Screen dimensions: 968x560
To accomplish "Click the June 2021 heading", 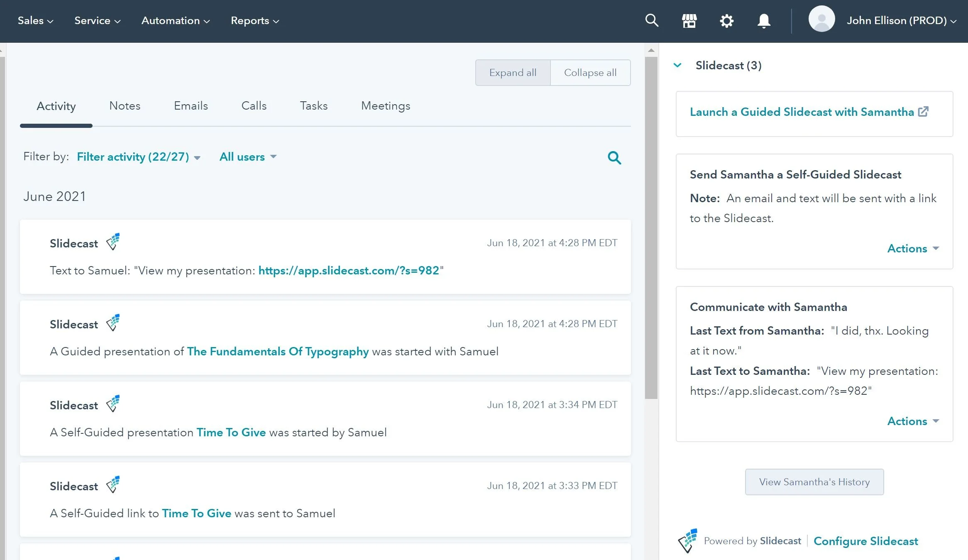I will pos(54,196).
